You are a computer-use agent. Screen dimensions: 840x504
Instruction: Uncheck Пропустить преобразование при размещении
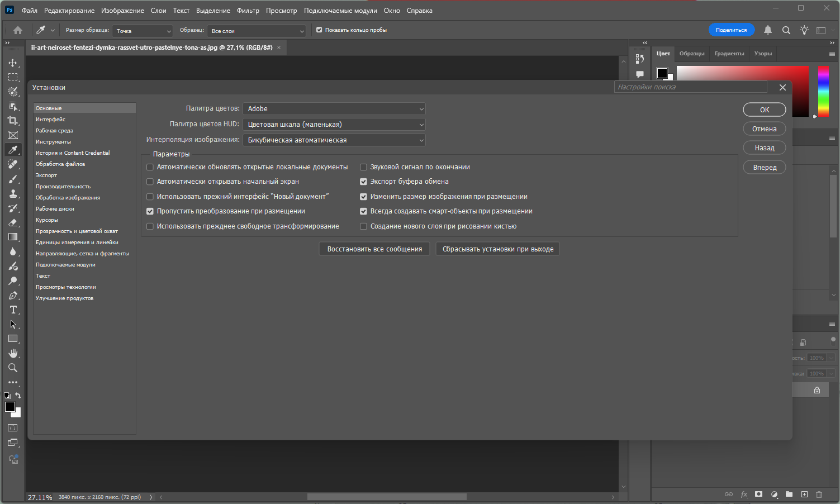[150, 211]
